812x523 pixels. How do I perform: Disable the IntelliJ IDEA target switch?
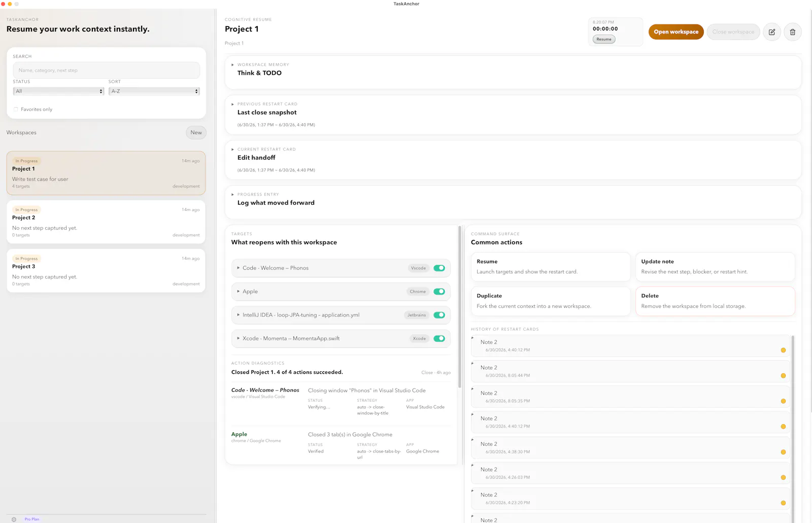[x=439, y=315]
